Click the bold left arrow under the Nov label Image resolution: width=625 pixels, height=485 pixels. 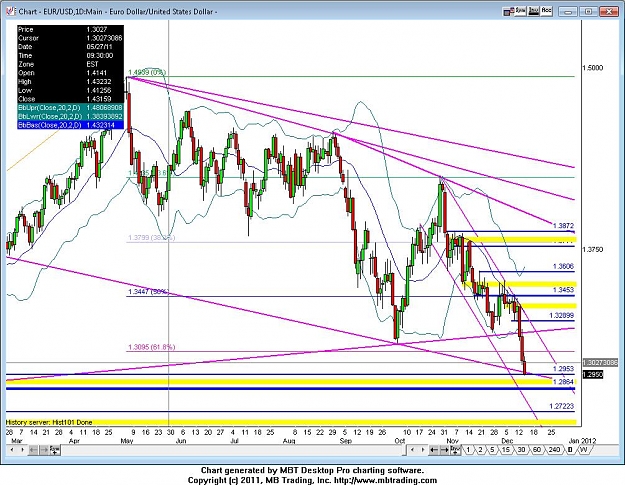tap(434, 450)
